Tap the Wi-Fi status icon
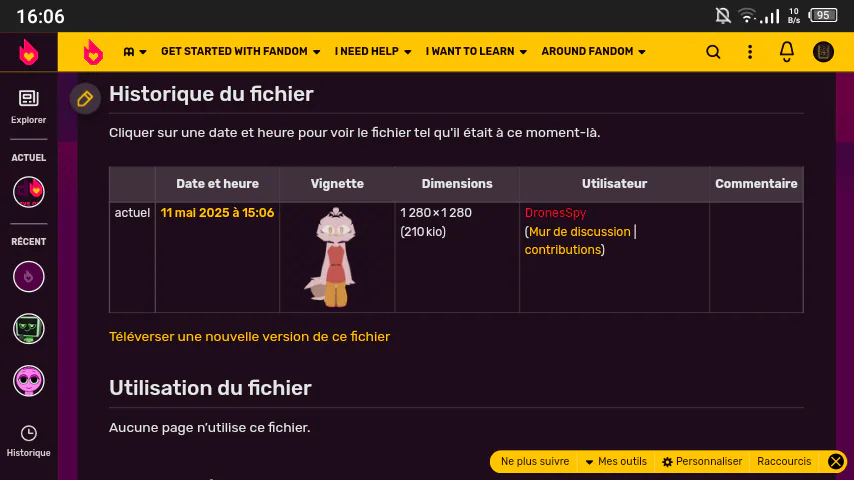Screen dimensions: 854x480 (747, 15)
